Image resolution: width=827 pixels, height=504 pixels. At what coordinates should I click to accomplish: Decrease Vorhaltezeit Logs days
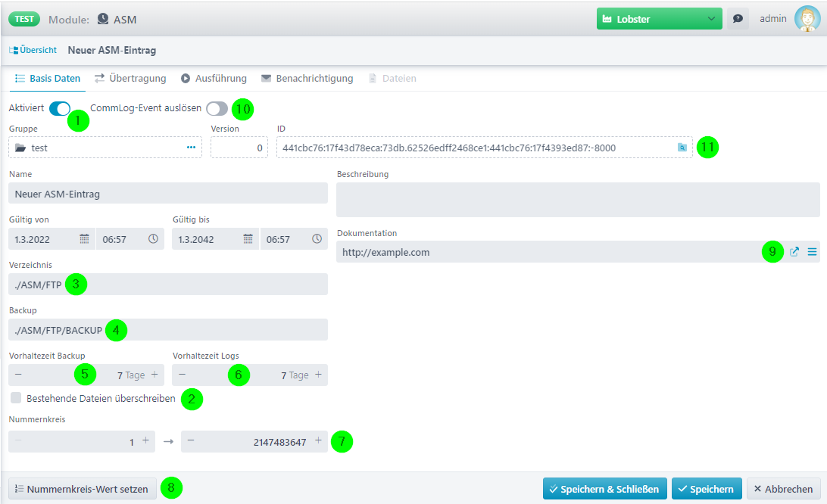coord(182,375)
